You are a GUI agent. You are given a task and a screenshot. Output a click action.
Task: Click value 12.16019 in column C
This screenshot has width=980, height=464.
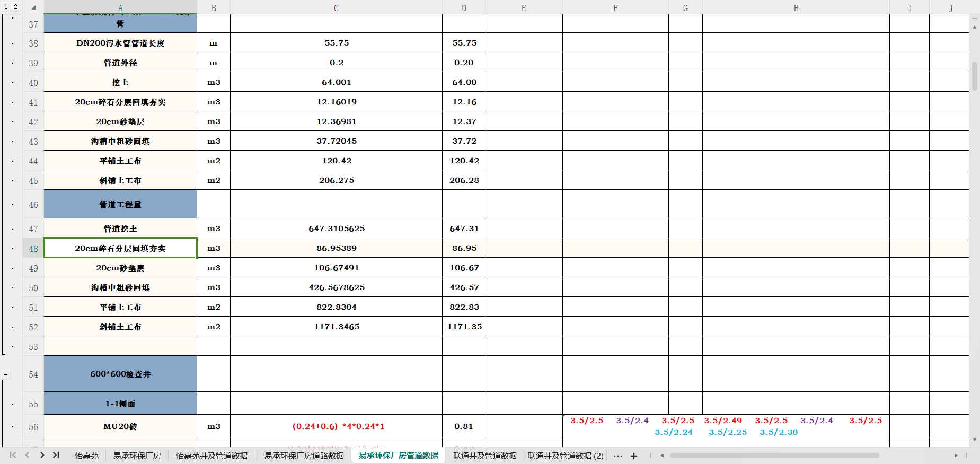[337, 102]
